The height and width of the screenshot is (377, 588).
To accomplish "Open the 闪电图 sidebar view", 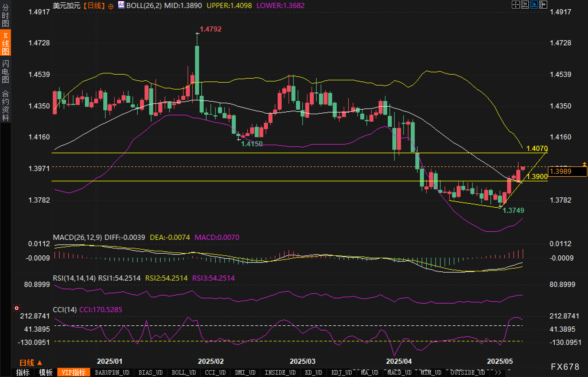I will click(5, 71).
